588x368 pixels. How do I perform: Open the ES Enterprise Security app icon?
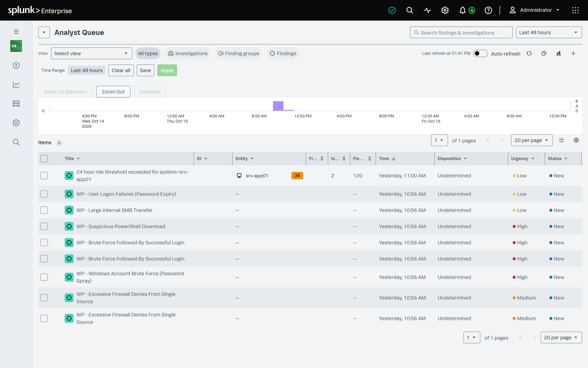(16, 46)
